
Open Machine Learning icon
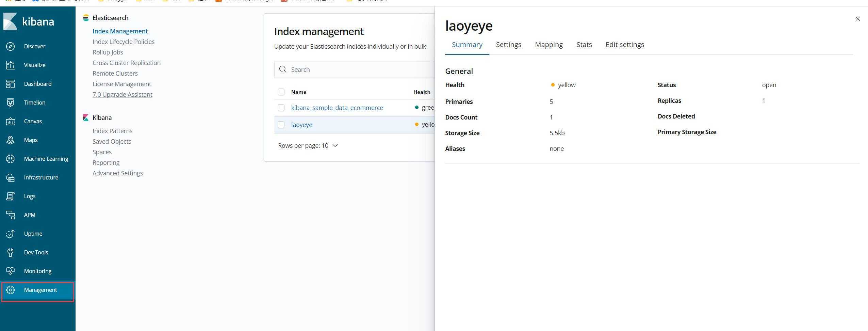[x=11, y=159]
